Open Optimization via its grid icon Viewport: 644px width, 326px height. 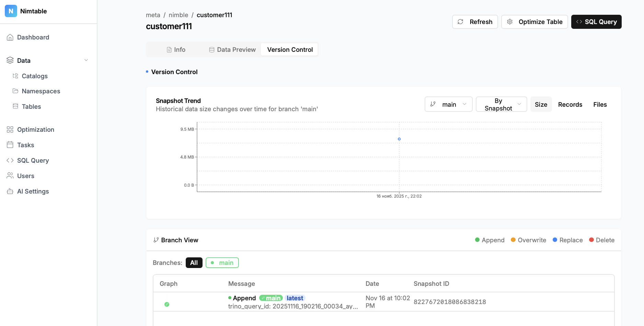coord(10,129)
